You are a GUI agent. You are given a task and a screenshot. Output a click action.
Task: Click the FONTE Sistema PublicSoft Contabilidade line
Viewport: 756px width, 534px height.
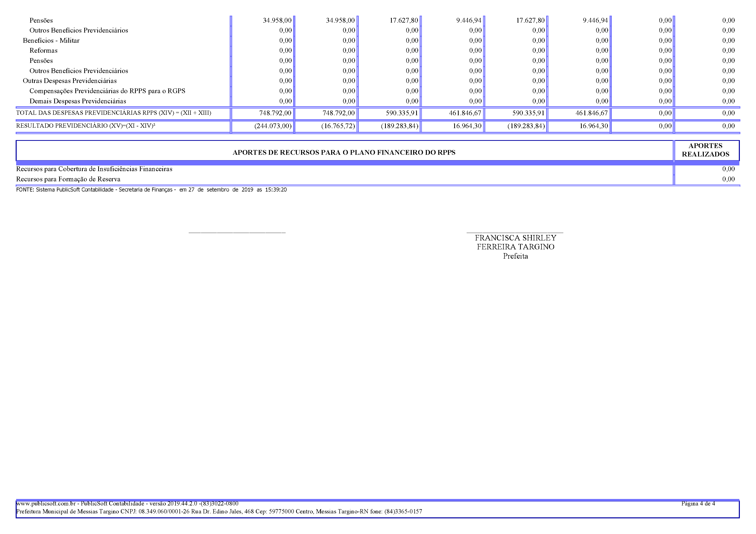(x=151, y=190)
